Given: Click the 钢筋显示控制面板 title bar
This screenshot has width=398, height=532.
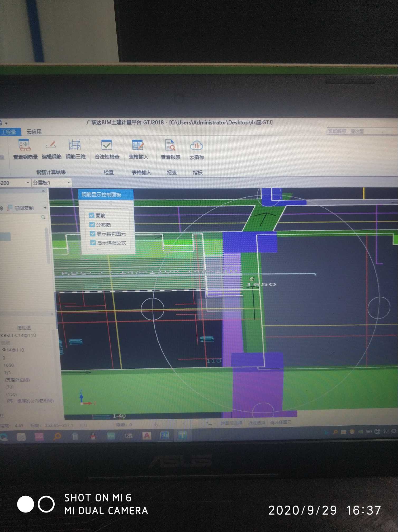Looking at the screenshot, I should (106, 195).
